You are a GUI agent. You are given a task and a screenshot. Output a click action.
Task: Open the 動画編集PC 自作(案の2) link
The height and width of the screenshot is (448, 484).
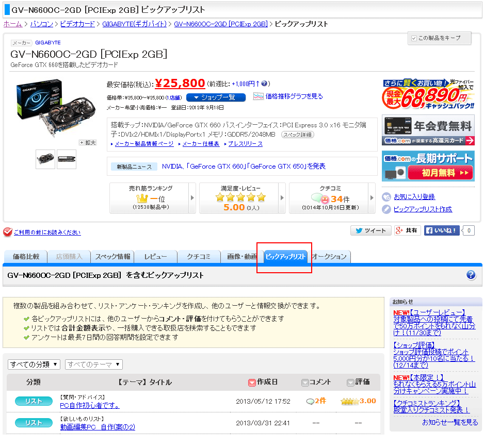point(98,427)
